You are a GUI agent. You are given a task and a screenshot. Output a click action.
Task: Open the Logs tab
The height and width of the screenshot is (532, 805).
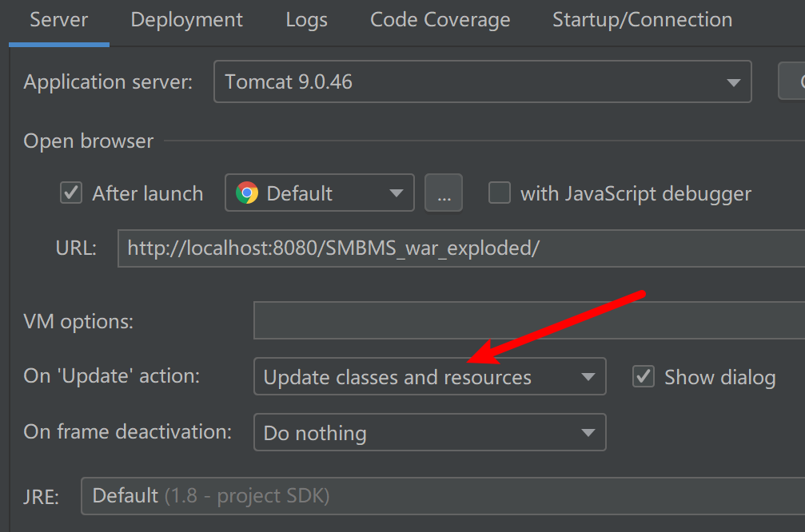coord(306,21)
